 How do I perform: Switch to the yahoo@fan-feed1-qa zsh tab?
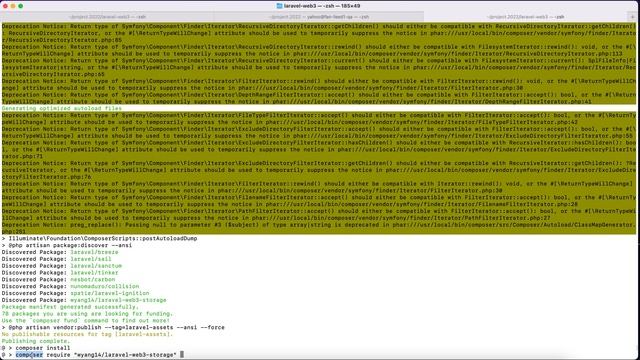pyautogui.click(x=319, y=17)
